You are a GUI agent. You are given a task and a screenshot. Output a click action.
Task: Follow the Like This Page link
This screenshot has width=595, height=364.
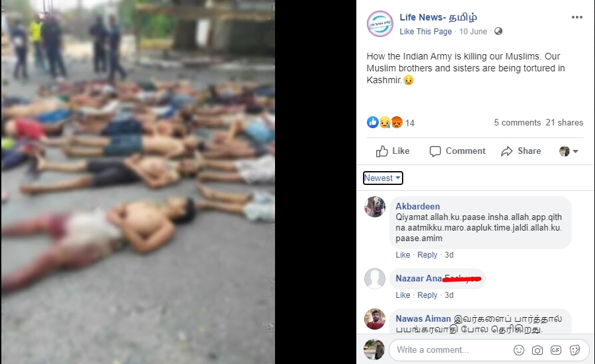tap(425, 32)
